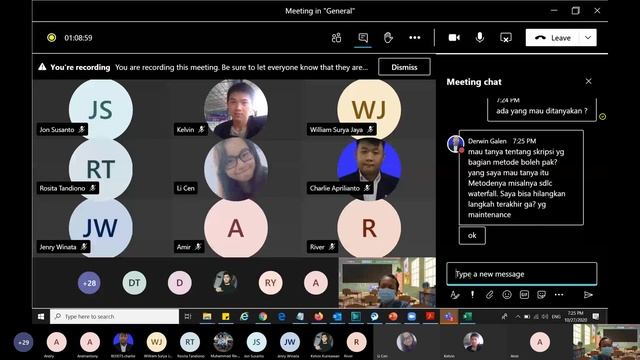This screenshot has height=360, width=640.
Task: Open Excel from the taskbar
Action: (467, 316)
